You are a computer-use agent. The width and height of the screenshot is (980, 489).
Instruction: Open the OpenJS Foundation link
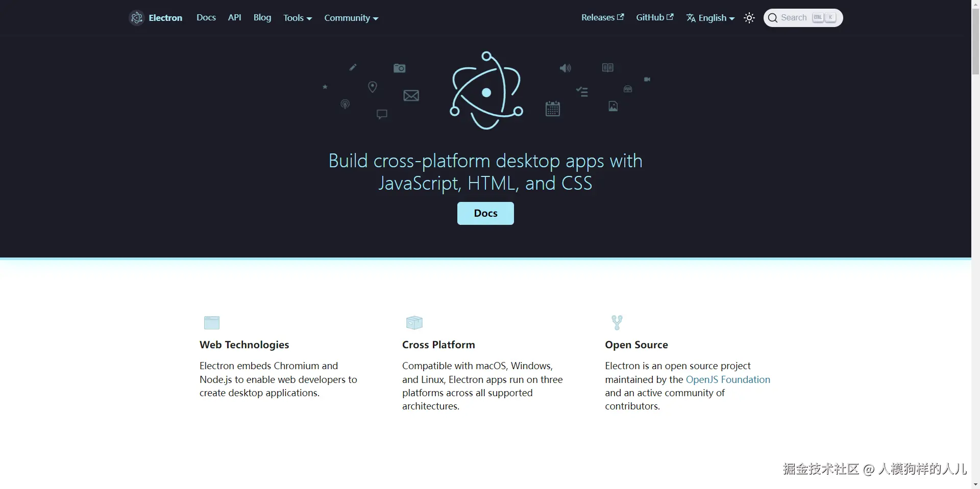728,379
